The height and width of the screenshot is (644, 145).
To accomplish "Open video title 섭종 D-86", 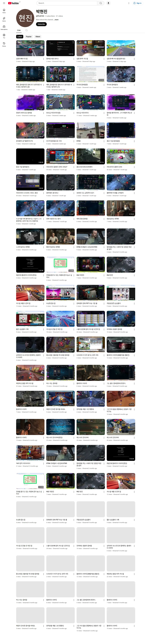I will 22,59.
